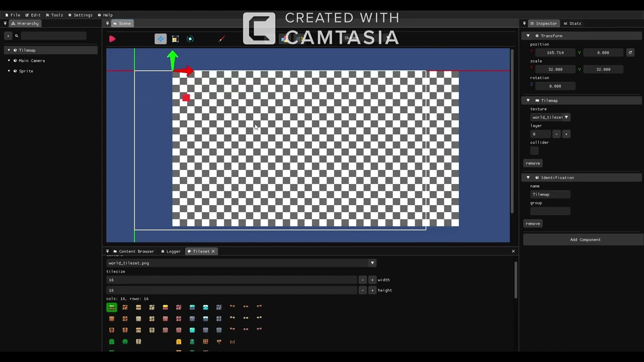Remove the Tilemap component
Viewport: 644px width, 362px height.
pyautogui.click(x=533, y=163)
